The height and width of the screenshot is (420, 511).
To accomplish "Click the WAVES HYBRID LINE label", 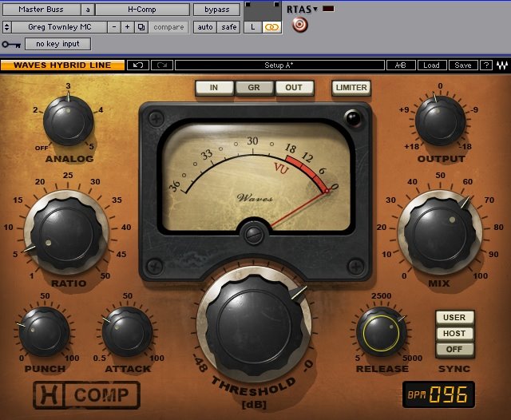I will tap(62, 65).
